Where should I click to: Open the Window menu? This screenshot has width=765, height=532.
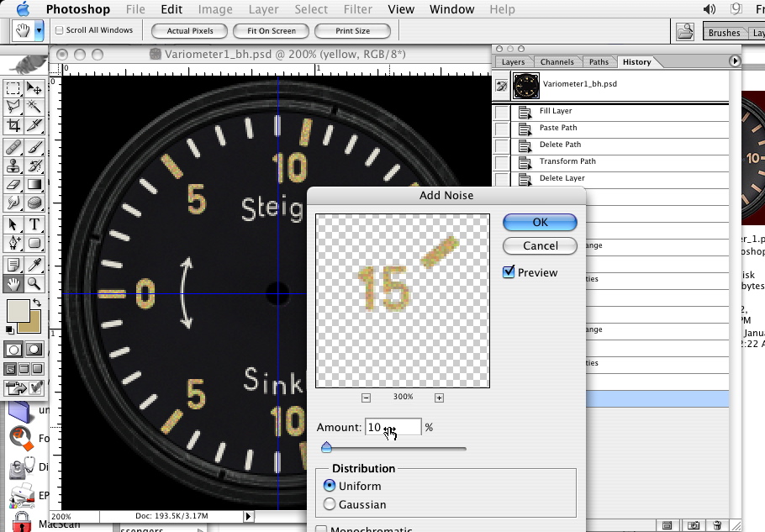451,9
